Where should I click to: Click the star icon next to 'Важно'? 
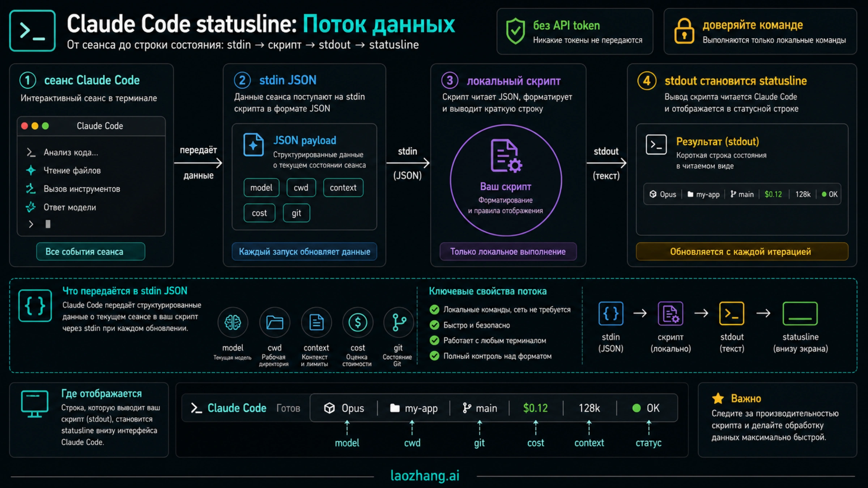tap(718, 398)
